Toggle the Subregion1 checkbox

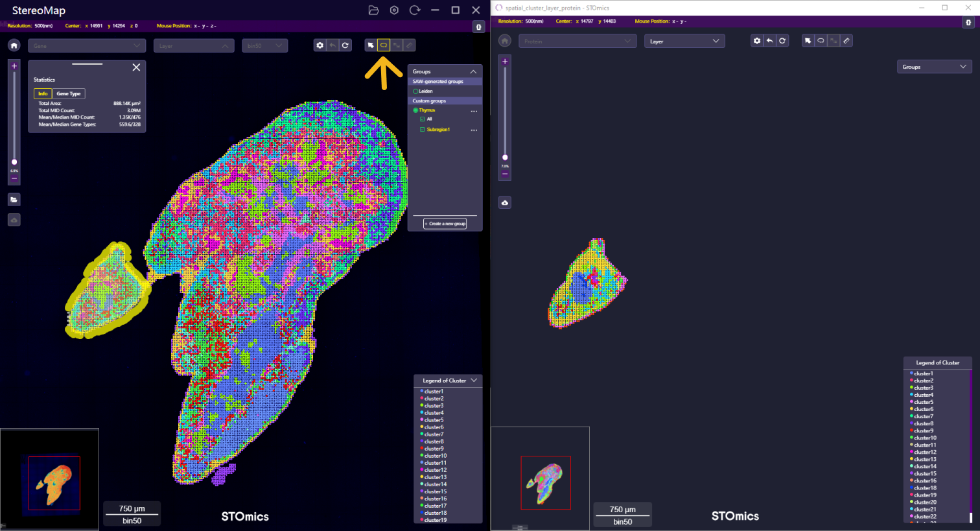point(423,130)
